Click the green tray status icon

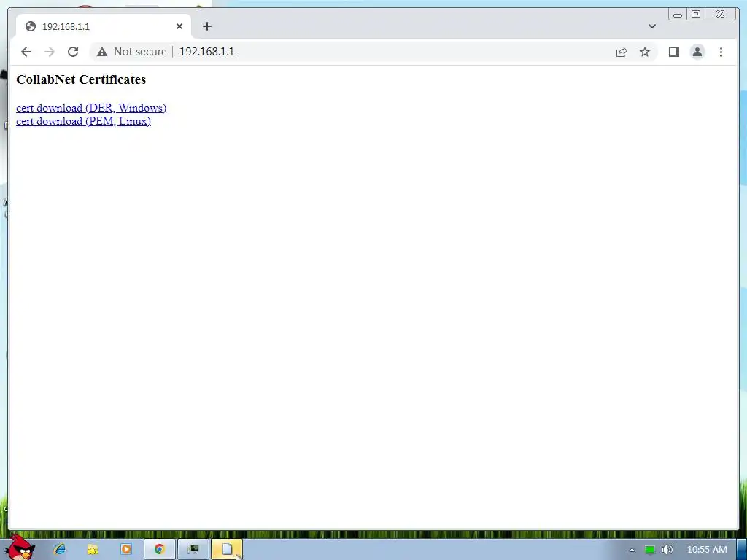tap(650, 550)
